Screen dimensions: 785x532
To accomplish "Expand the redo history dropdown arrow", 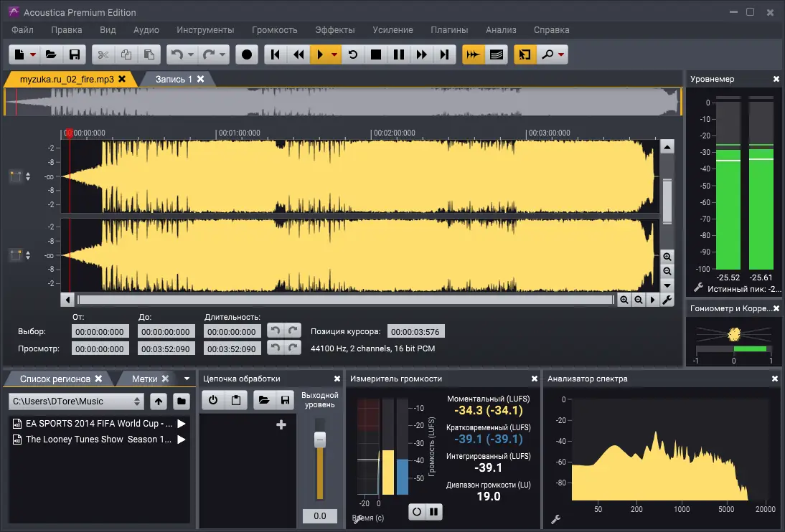I will tap(222, 54).
